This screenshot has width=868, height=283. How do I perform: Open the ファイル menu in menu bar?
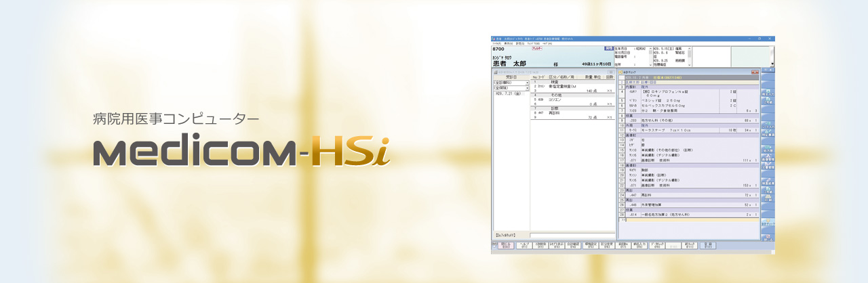pos(497,43)
